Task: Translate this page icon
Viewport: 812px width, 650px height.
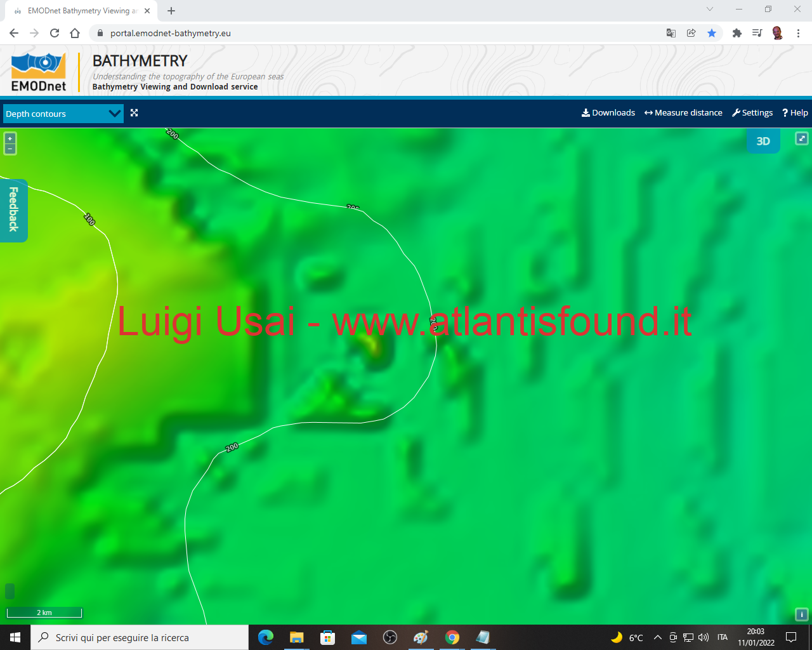Action: [x=671, y=33]
